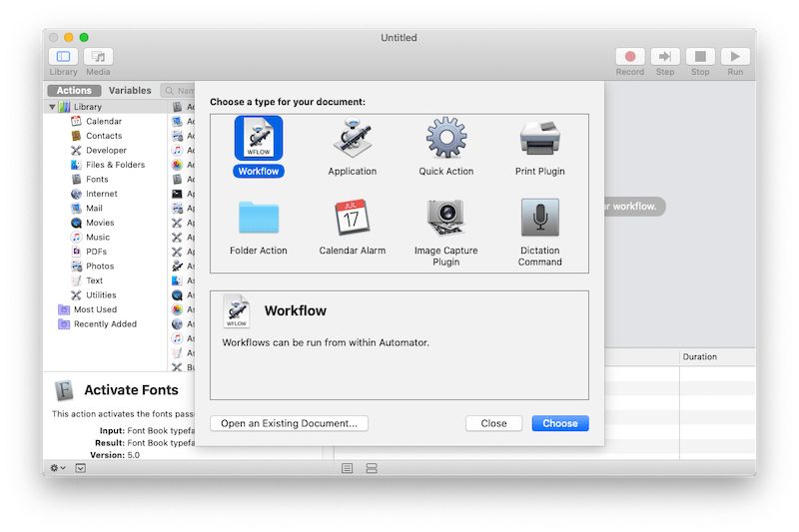Screen dimensions: 799x532
Task: Select the Photos category
Action: [100, 266]
